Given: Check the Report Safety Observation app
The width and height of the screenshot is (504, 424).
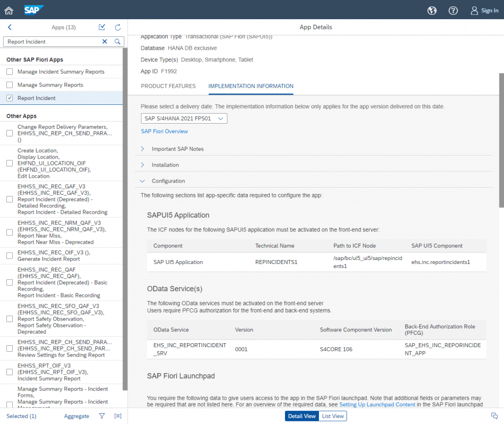Looking at the screenshot, I should point(10,319).
